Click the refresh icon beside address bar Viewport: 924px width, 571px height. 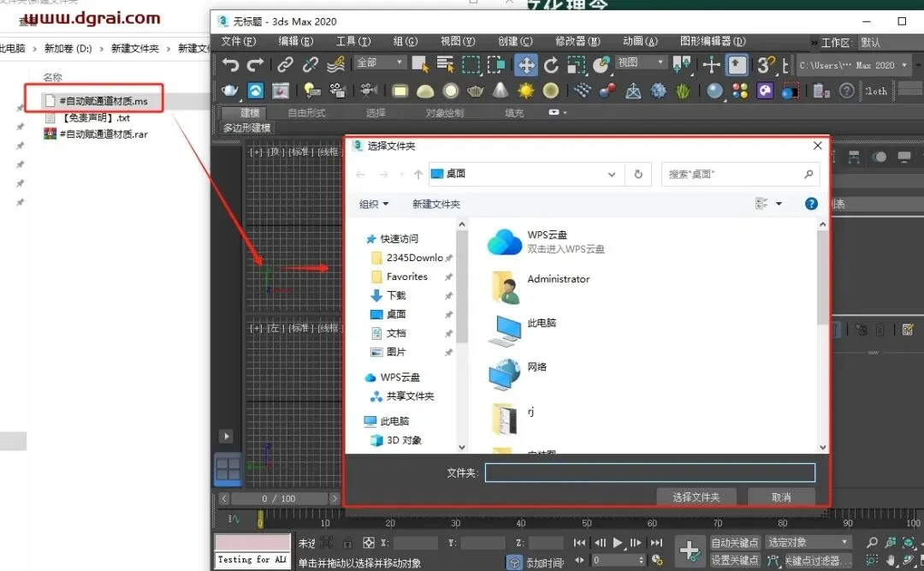pyautogui.click(x=638, y=174)
